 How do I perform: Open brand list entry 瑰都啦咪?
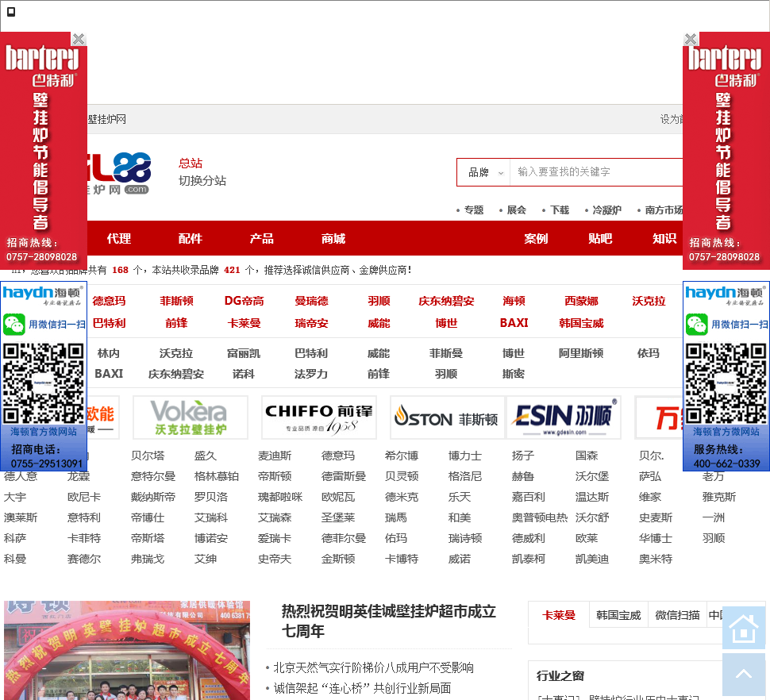[280, 497]
